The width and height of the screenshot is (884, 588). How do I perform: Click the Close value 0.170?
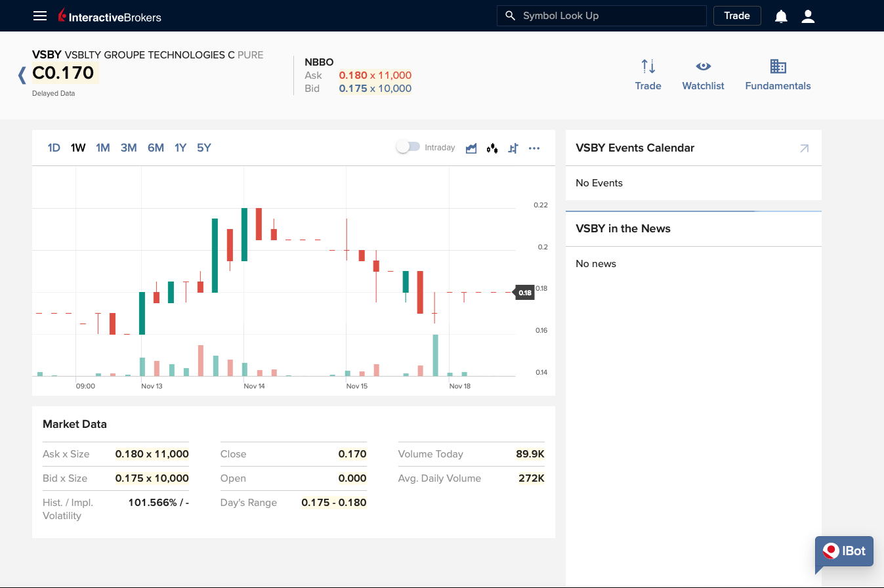pos(352,454)
